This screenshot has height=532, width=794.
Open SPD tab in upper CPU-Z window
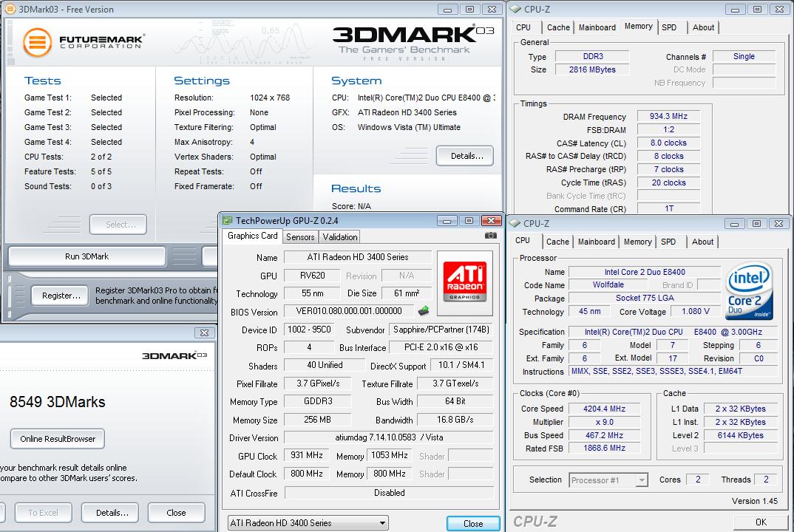click(x=669, y=27)
